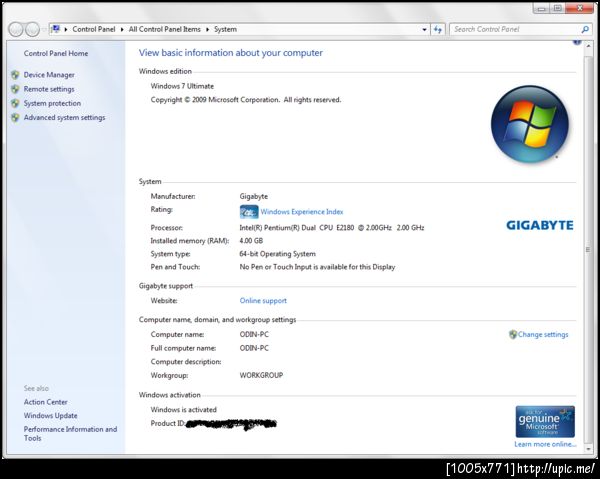The width and height of the screenshot is (600, 479).
Task: Select Control Panel breadcrumb
Action: (x=94, y=29)
